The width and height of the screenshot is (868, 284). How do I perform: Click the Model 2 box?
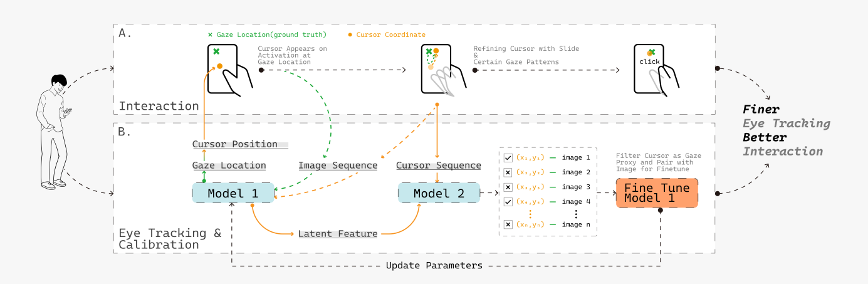pyautogui.click(x=439, y=193)
